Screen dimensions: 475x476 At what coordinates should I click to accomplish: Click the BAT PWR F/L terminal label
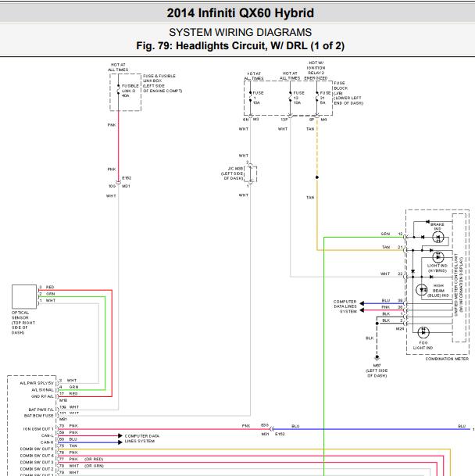click(41, 410)
